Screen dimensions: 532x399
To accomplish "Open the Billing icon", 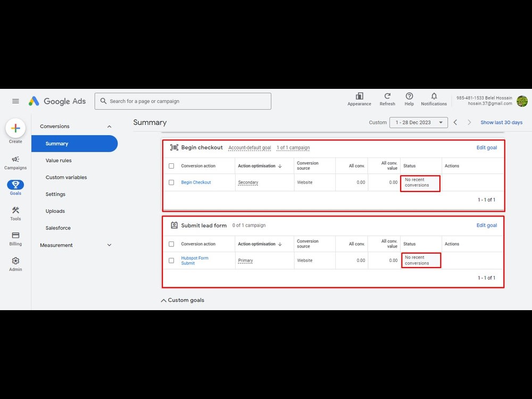I will click(x=15, y=237).
